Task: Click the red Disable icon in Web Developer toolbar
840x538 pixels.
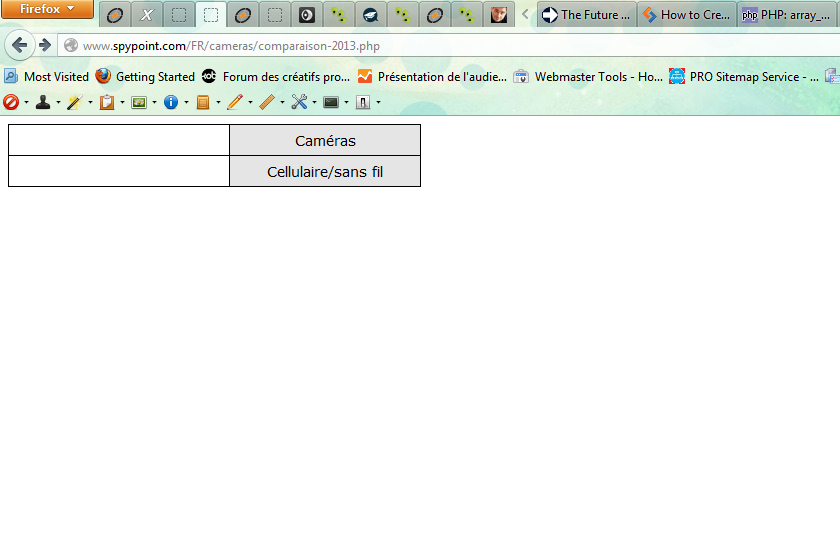Action: 11,102
